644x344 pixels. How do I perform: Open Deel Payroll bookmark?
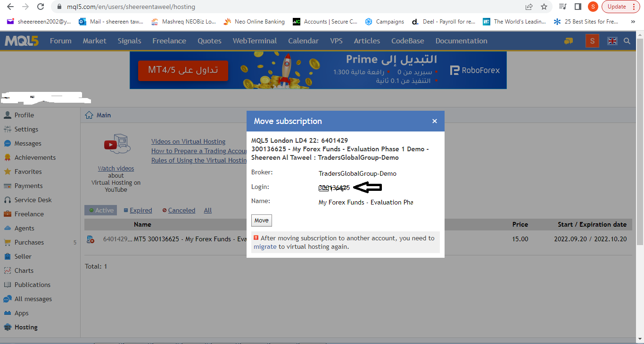pyautogui.click(x=444, y=22)
